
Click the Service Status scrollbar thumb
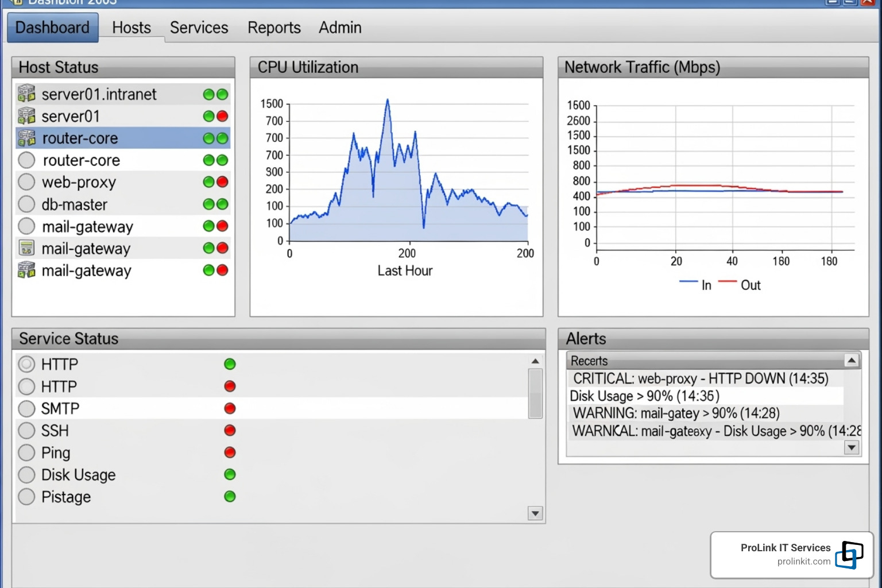coord(535,393)
